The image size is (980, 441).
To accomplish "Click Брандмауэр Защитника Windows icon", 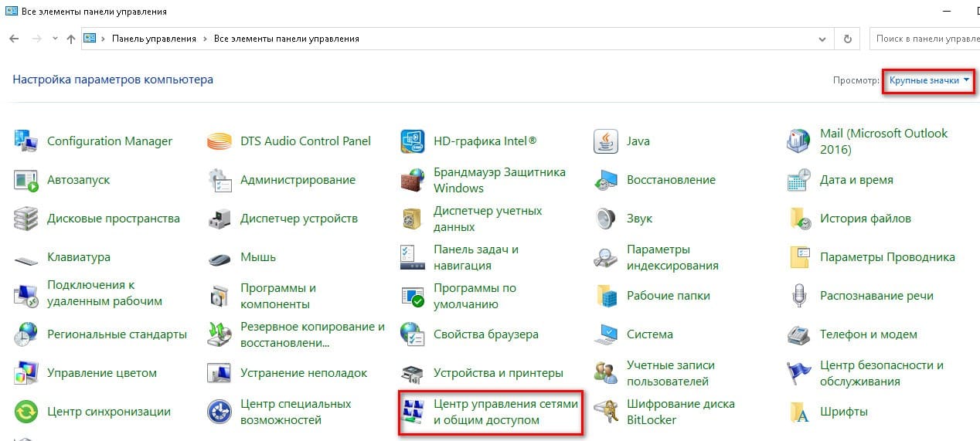I will coord(413,180).
